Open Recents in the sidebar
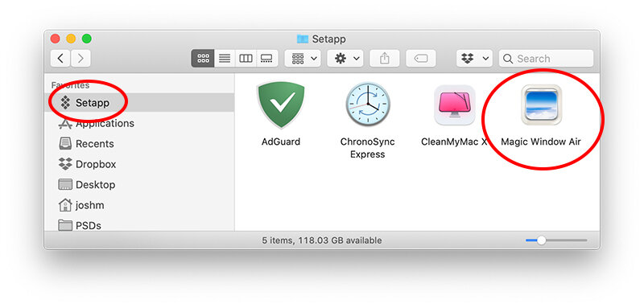Image resolution: width=644 pixels, height=308 pixels. tap(139, 143)
